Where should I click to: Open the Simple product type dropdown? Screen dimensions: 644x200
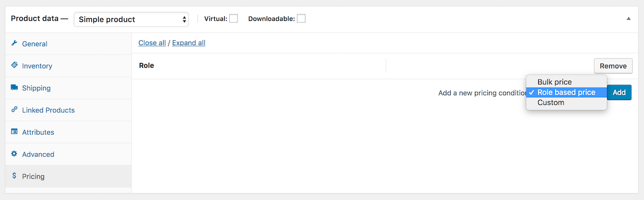(131, 19)
